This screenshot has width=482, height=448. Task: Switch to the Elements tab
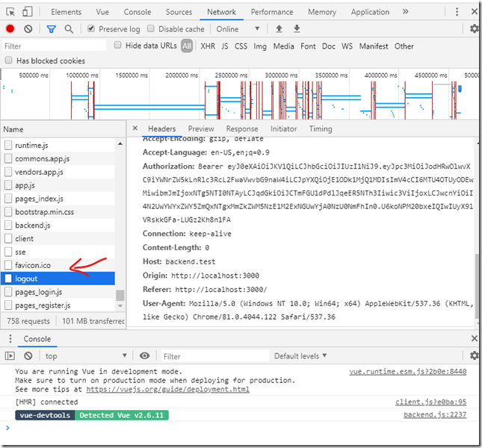pyautogui.click(x=66, y=12)
